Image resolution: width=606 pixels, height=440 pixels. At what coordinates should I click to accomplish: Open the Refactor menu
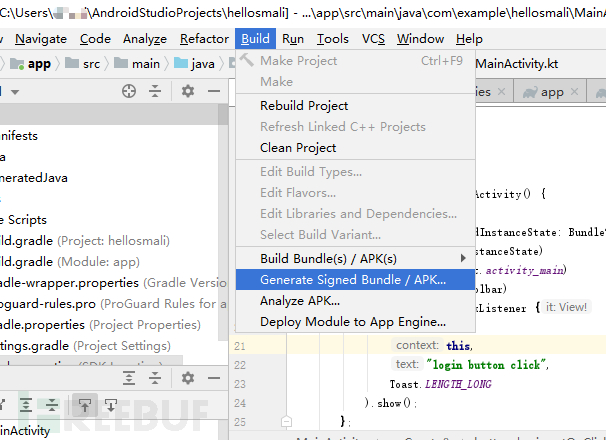coord(204,39)
